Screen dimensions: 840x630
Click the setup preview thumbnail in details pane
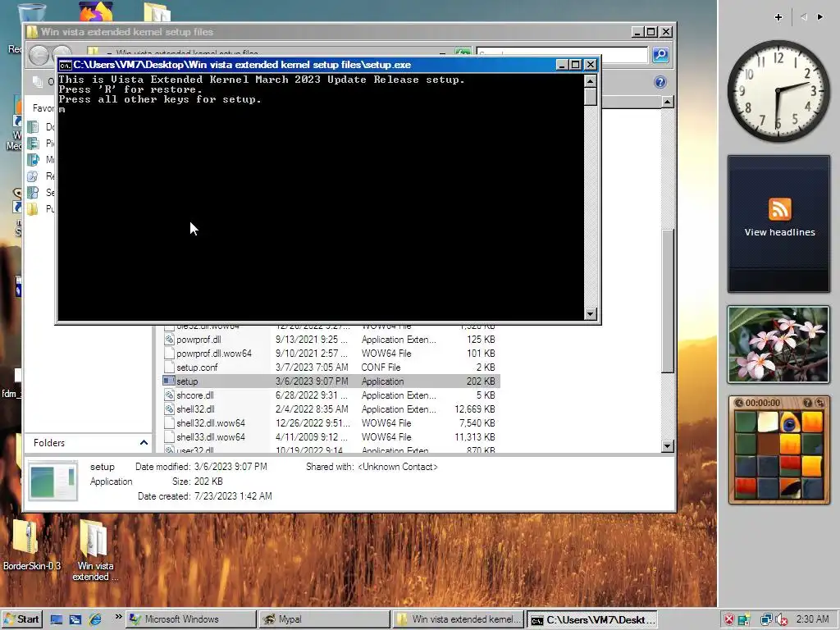coord(53,482)
